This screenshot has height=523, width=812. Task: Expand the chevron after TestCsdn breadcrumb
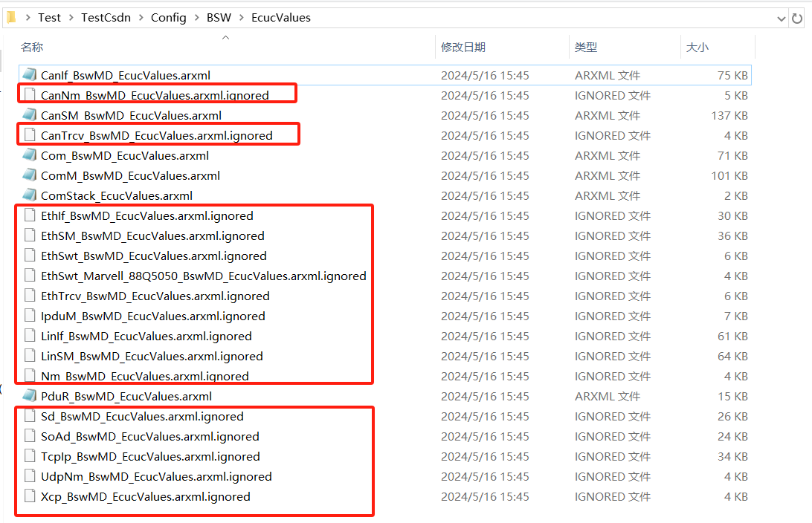141,18
